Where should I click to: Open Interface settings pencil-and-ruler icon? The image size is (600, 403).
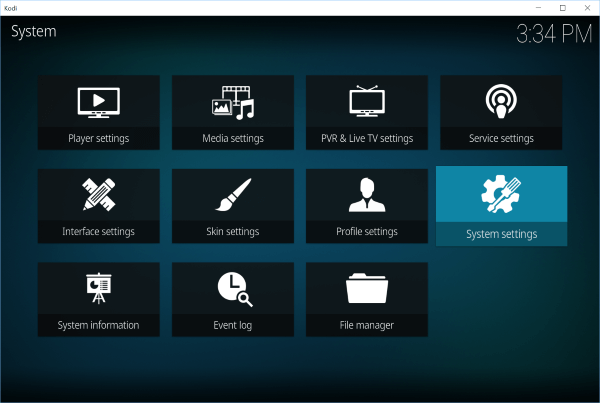tap(98, 194)
